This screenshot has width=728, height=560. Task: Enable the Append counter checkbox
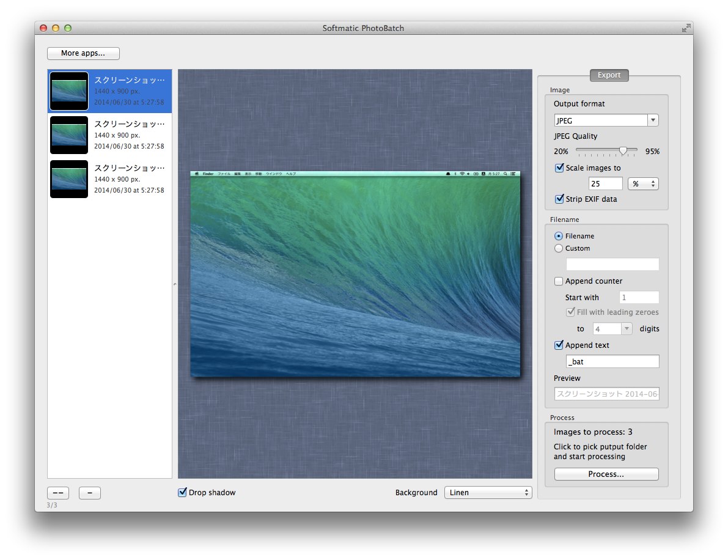click(559, 281)
